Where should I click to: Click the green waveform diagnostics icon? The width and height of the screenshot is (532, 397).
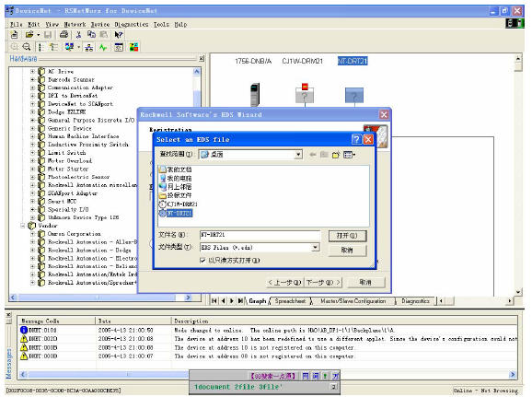[103, 47]
